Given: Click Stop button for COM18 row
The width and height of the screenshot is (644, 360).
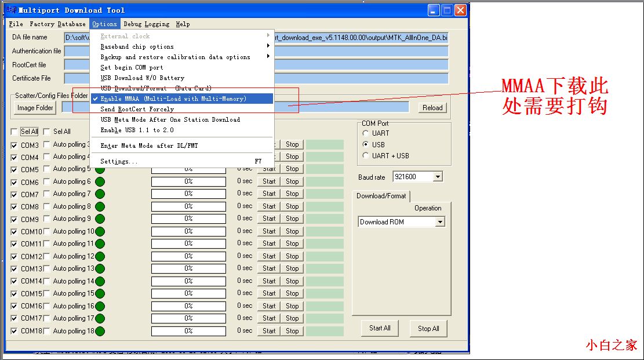Looking at the screenshot, I should tap(292, 331).
